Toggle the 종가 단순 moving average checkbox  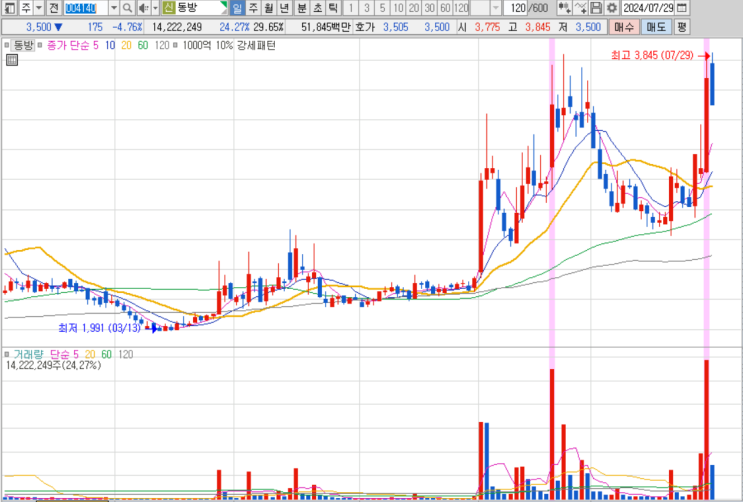40,46
